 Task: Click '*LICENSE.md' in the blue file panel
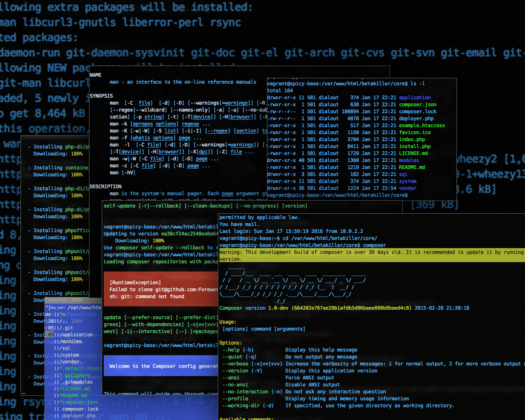pos(74,389)
